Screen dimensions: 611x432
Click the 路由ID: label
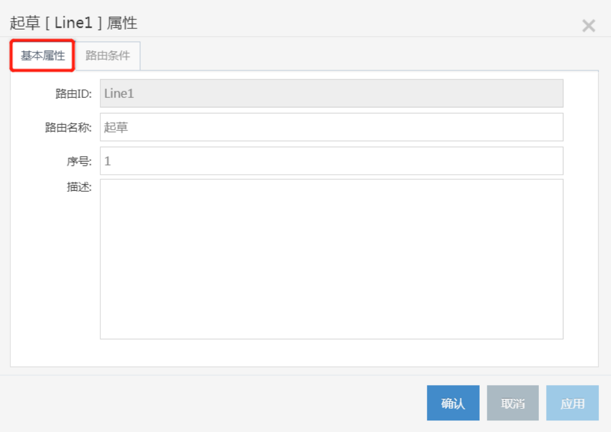tap(73, 94)
